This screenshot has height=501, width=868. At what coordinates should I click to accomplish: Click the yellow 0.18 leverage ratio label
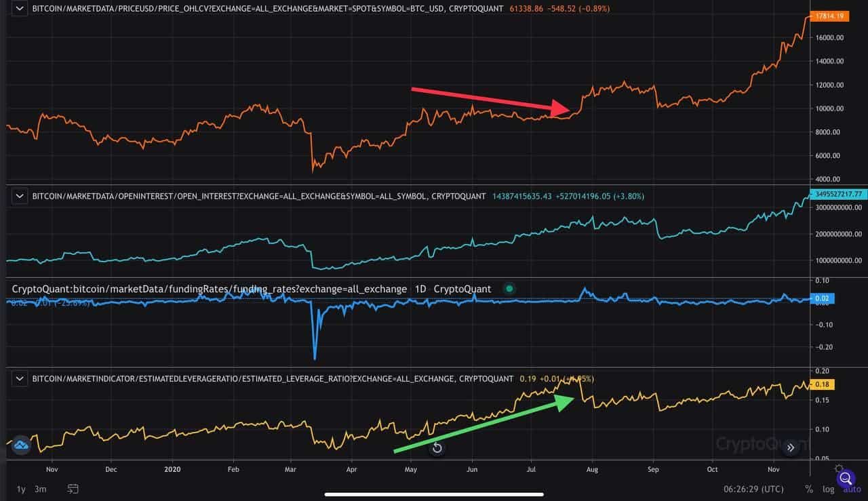pyautogui.click(x=823, y=384)
